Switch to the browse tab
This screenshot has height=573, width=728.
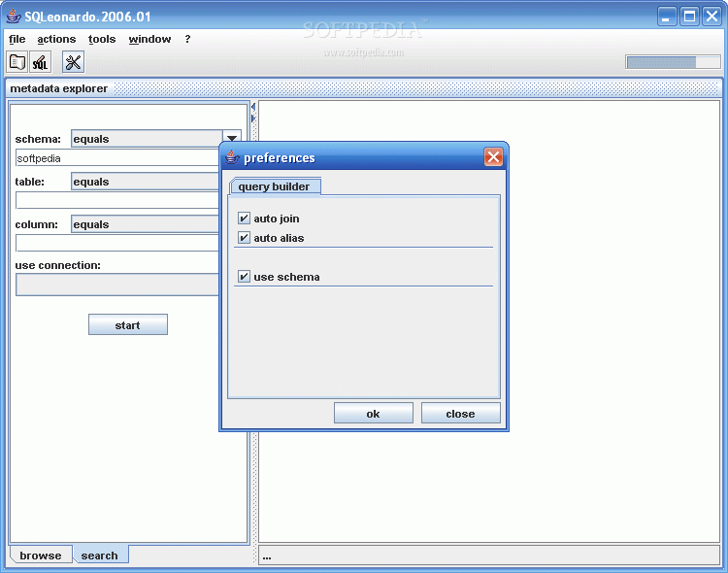point(40,556)
